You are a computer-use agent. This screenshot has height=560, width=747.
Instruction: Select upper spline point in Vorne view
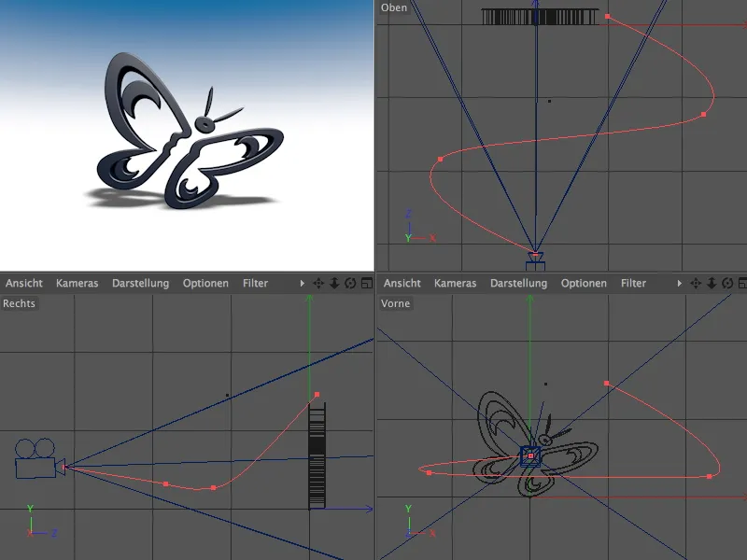tap(606, 384)
